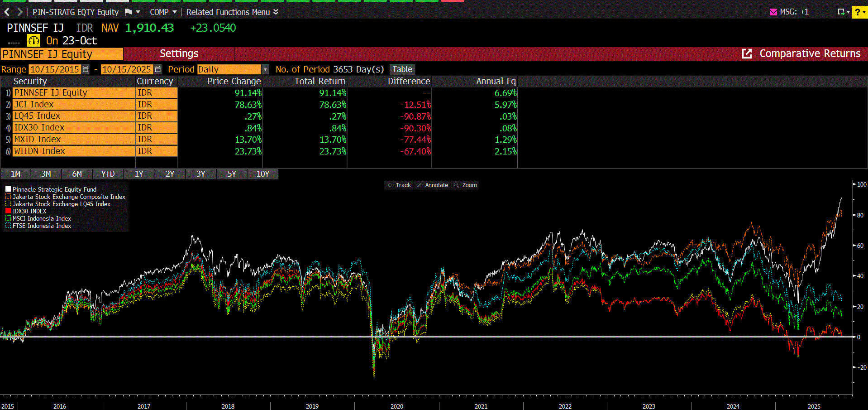Click the Table button
The height and width of the screenshot is (410, 868).
[x=402, y=69]
